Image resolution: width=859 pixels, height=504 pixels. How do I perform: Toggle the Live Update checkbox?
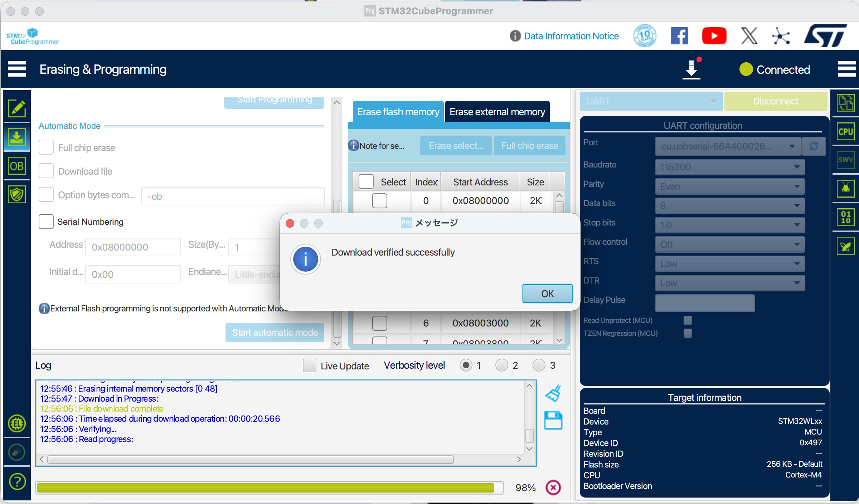point(309,365)
